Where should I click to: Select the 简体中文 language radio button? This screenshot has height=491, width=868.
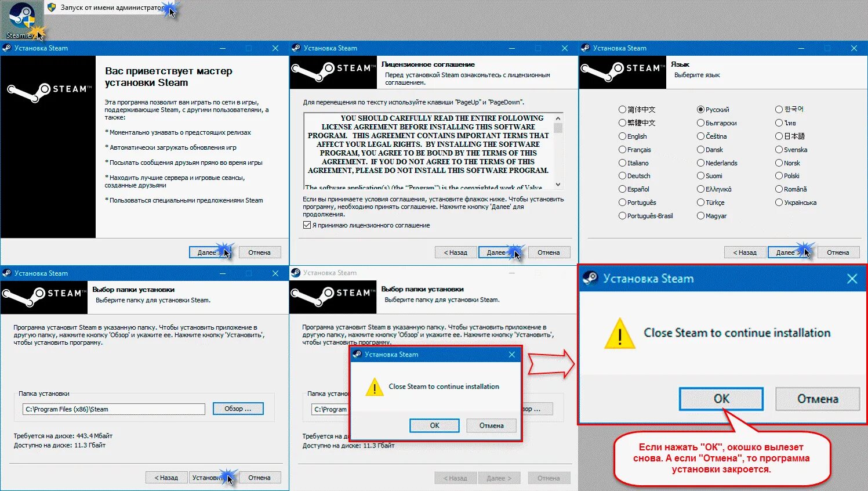tap(622, 110)
